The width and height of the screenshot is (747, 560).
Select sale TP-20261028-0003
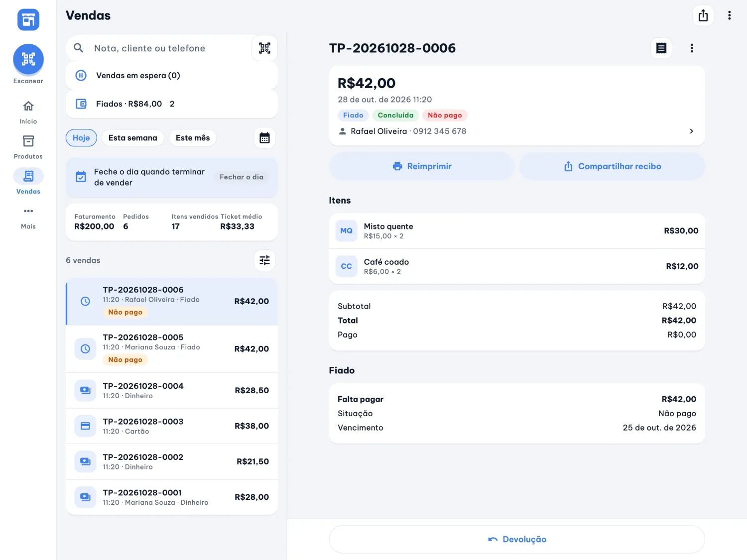point(172,426)
